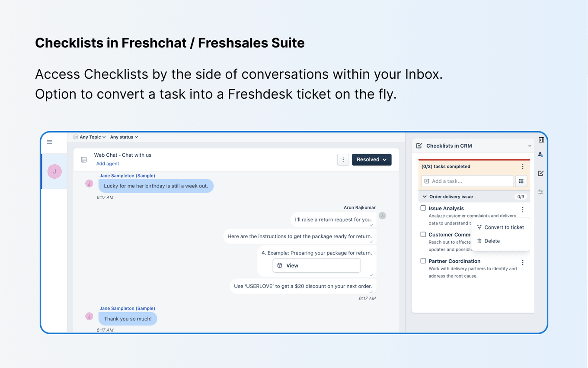Open the contact details icon in right sidebar
This screenshot has height=368, width=588.
click(x=540, y=155)
